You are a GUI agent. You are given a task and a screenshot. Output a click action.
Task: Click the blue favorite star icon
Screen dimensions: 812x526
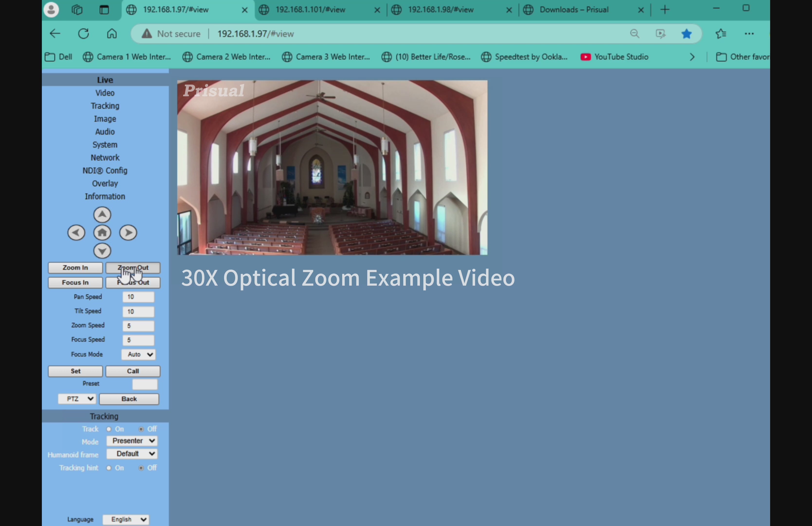pos(686,34)
